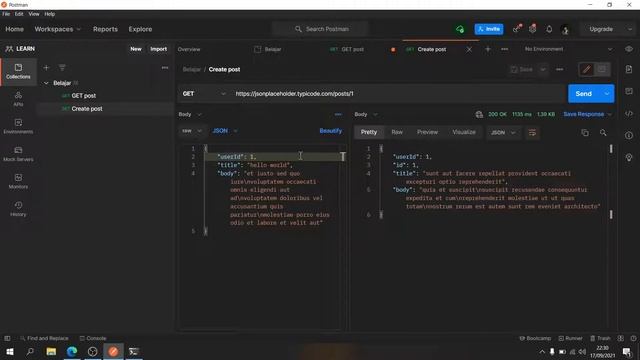Open the File menu

click(6, 14)
